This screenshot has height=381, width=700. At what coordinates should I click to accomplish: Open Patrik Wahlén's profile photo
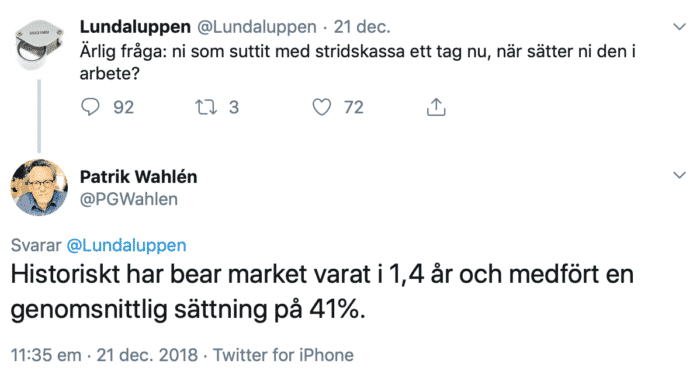point(39,188)
